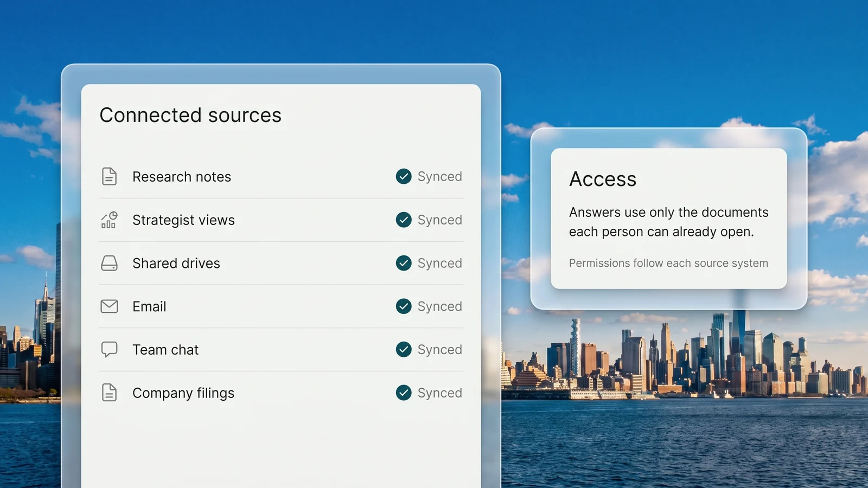
Task: Click the Connected sources heading
Action: [x=190, y=115]
